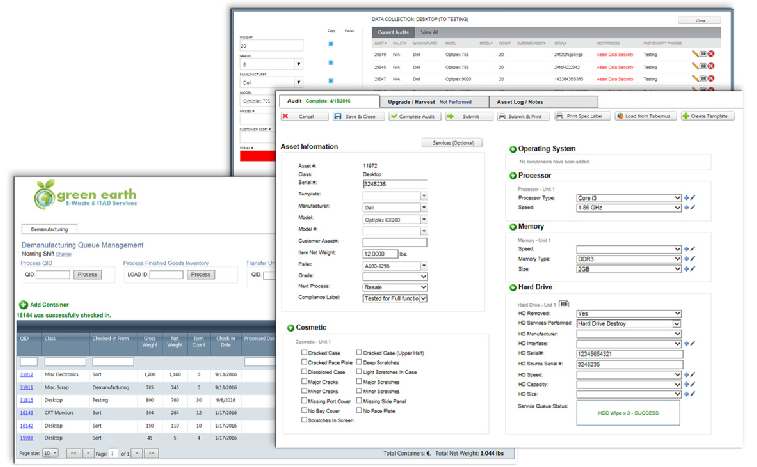
Task: Click the blue add icon beside Memory Type
Action: click(687, 259)
